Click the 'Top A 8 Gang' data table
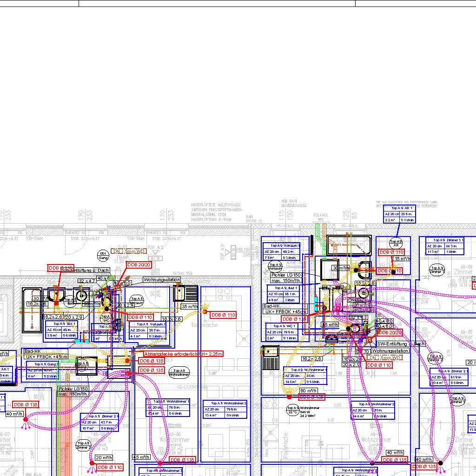This screenshot has height=476, width=476. pyautogui.click(x=42, y=370)
